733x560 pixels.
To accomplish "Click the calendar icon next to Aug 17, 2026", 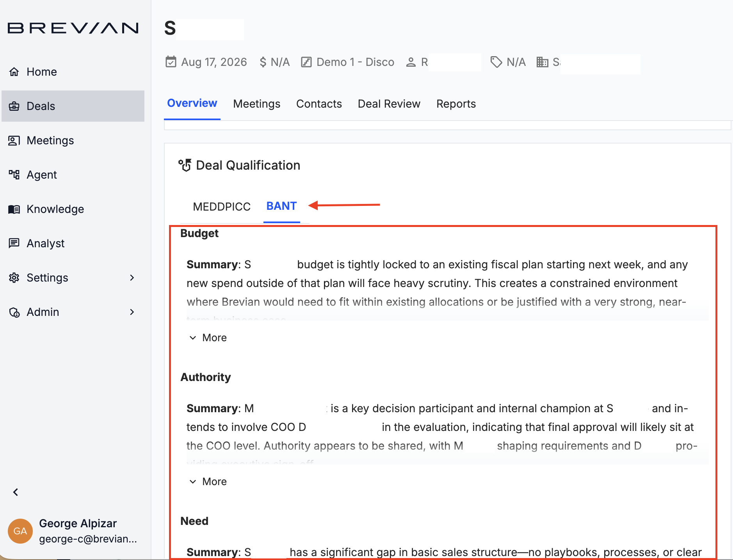I will click(x=171, y=62).
